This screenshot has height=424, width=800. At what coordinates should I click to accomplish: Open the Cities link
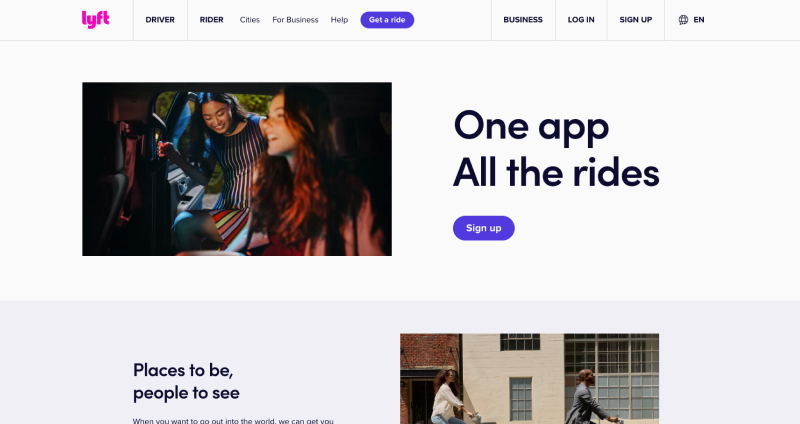pos(249,20)
